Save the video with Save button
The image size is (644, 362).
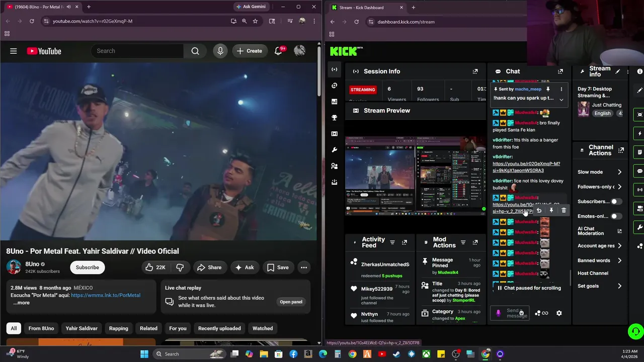277,267
